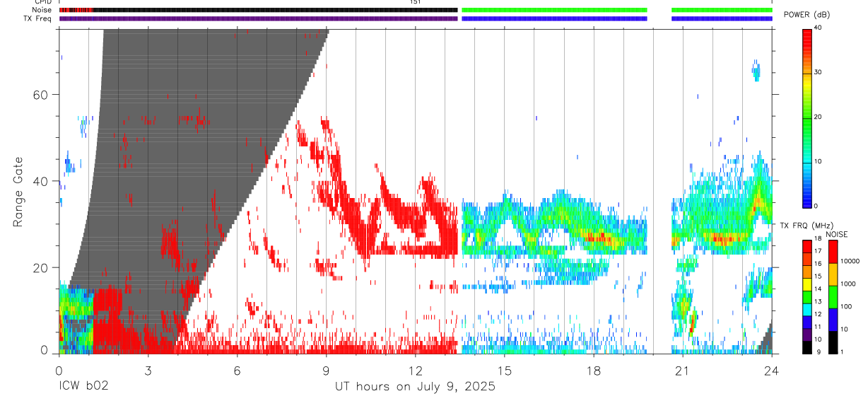Click the 'NOISE' legend title
Viewport: 868px width, 401px height.
pos(836,234)
